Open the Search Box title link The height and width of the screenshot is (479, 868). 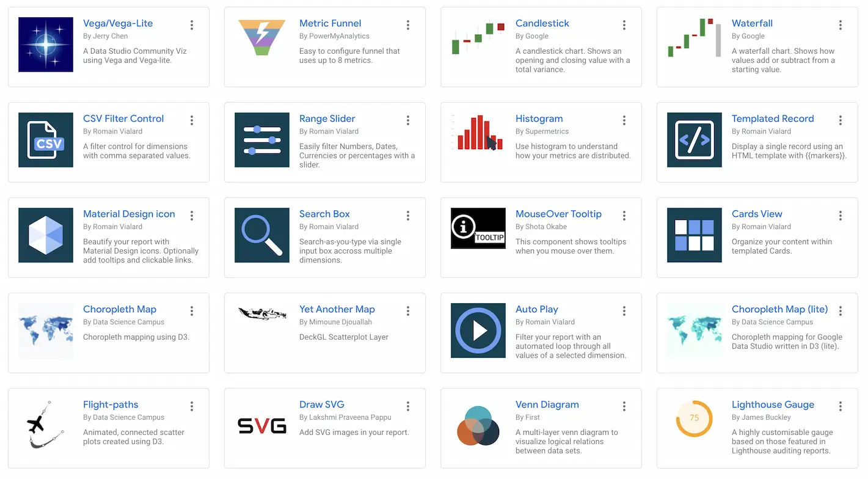click(x=324, y=214)
